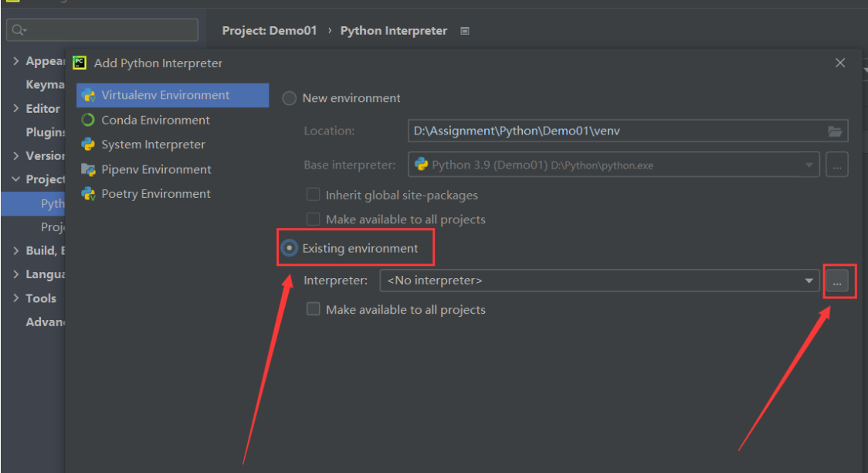868x473 pixels.
Task: Click the Virtualenv Environment python icon
Action: [x=88, y=95]
